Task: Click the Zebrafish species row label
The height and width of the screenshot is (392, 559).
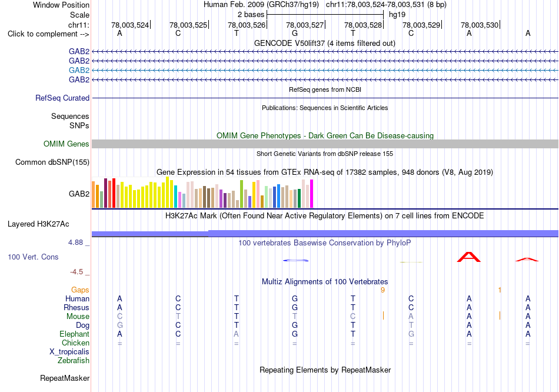Action: click(74, 361)
